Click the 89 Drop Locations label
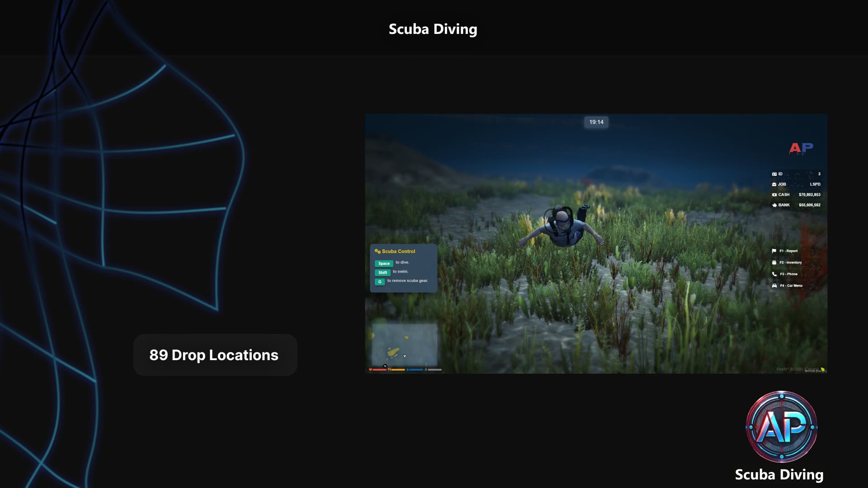 click(214, 355)
